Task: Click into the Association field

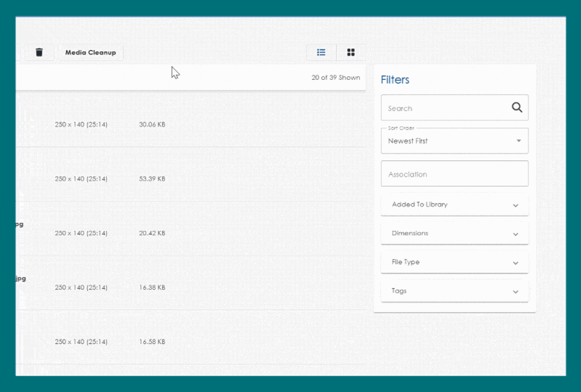Action: (454, 174)
